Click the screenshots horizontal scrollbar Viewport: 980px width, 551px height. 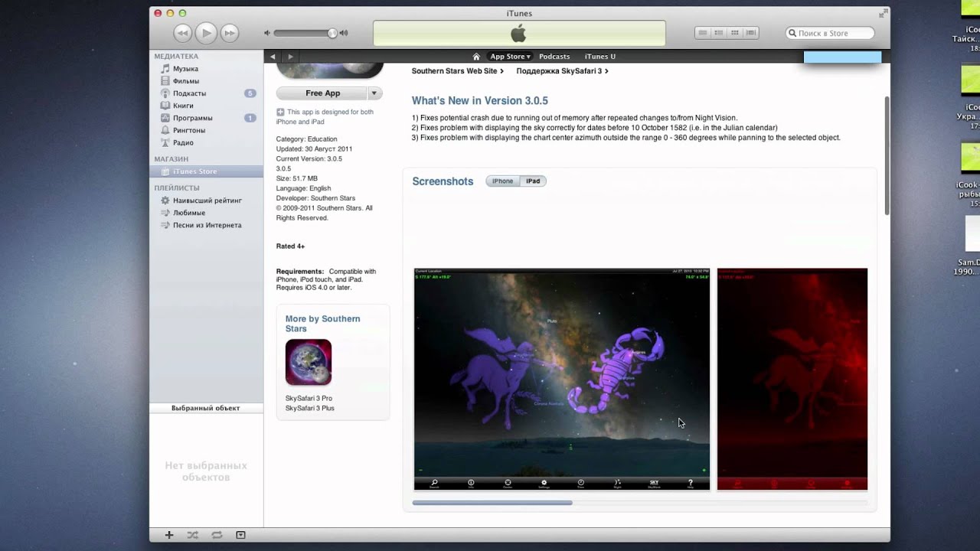click(492, 503)
